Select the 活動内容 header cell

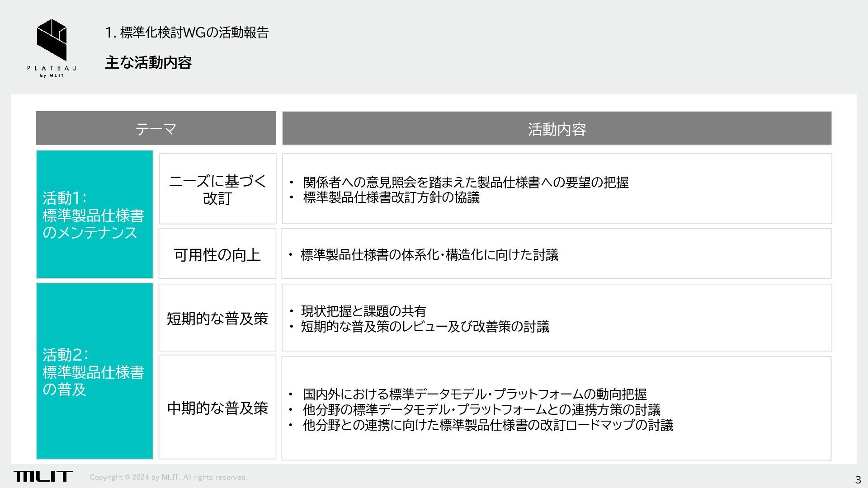[557, 129]
